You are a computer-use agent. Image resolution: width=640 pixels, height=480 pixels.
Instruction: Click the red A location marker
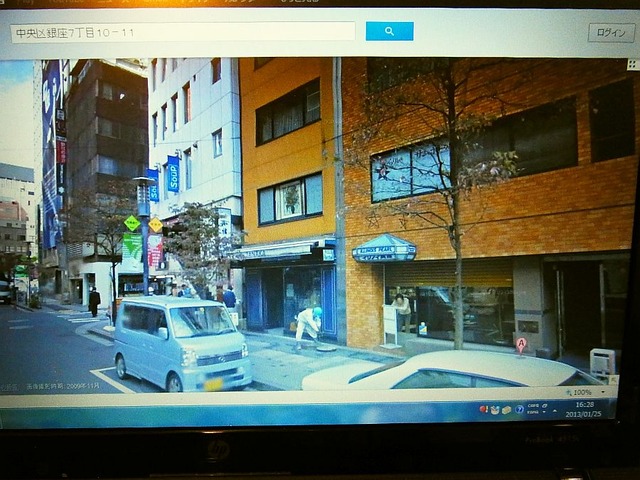[x=520, y=344]
